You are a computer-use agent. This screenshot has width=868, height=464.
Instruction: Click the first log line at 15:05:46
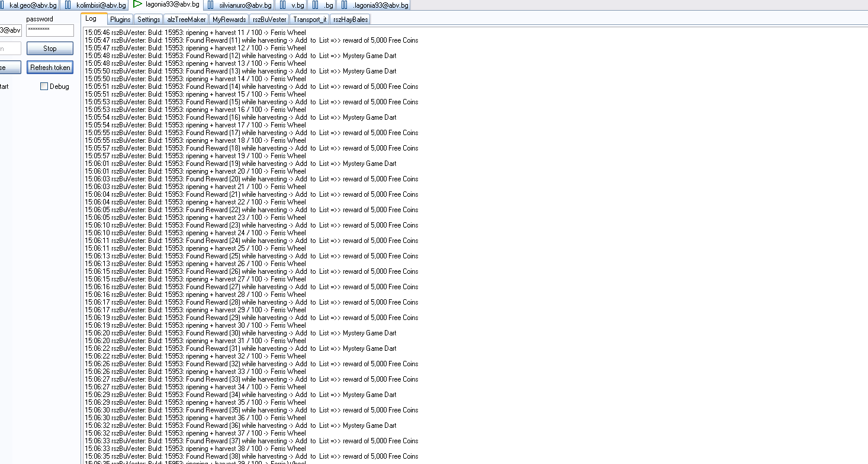195,33
